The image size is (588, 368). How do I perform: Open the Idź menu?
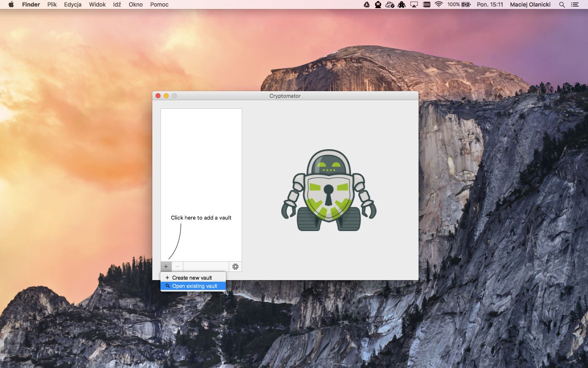point(117,4)
